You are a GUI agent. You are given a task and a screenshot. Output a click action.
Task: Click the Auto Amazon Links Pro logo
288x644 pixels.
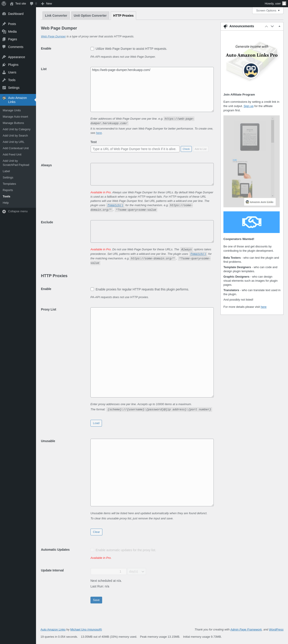click(x=251, y=71)
